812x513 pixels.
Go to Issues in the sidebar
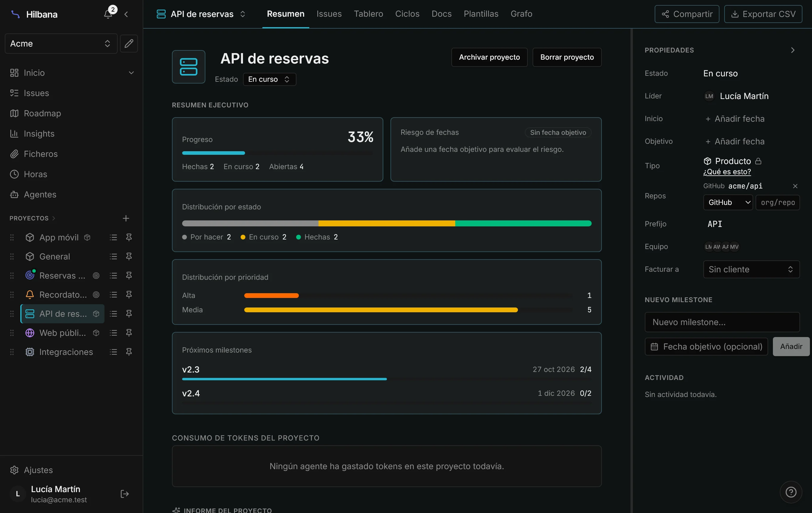36,93
